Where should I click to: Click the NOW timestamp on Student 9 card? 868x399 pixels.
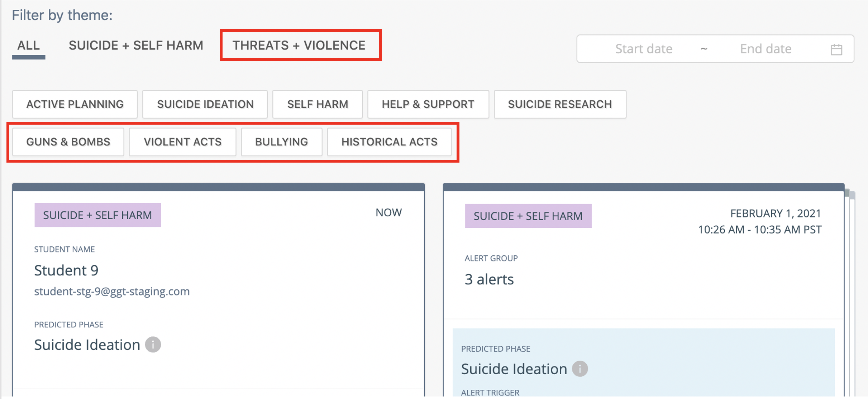pyautogui.click(x=389, y=213)
